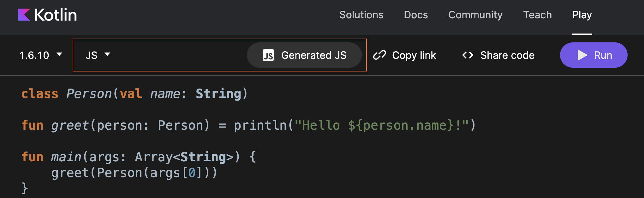Click the 'greet(Person(args[0]))' call line
The height and width of the screenshot is (198, 644).
pyautogui.click(x=134, y=173)
